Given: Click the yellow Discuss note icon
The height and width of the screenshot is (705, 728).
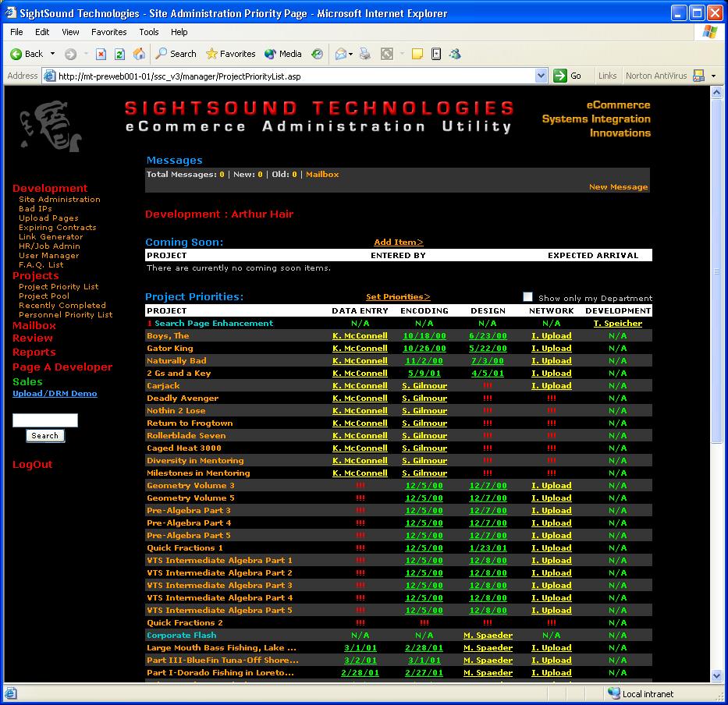Looking at the screenshot, I should point(417,55).
